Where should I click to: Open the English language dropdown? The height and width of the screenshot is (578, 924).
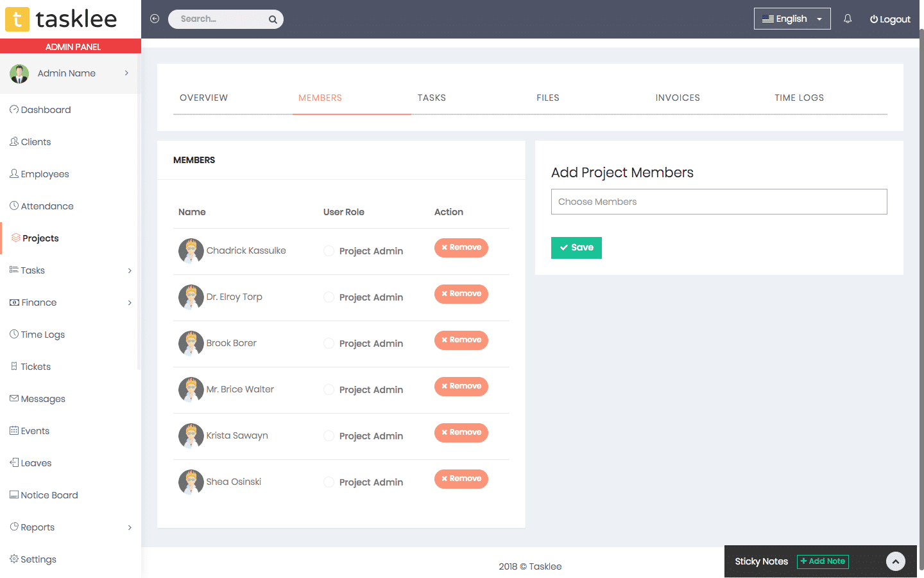tap(792, 19)
